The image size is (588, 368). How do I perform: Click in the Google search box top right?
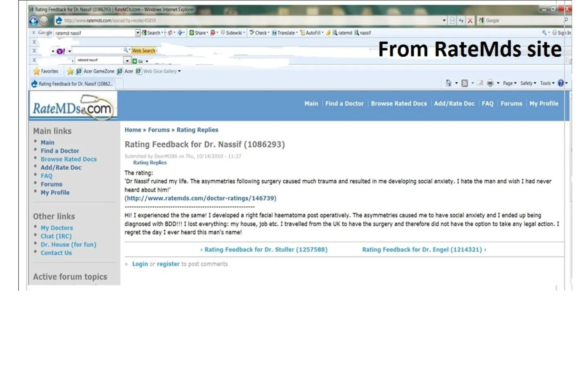(x=524, y=20)
